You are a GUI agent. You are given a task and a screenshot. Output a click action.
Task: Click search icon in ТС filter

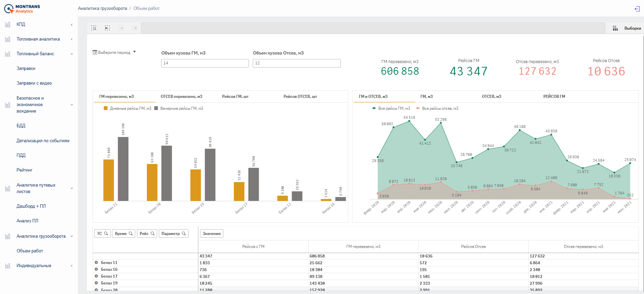point(106,234)
